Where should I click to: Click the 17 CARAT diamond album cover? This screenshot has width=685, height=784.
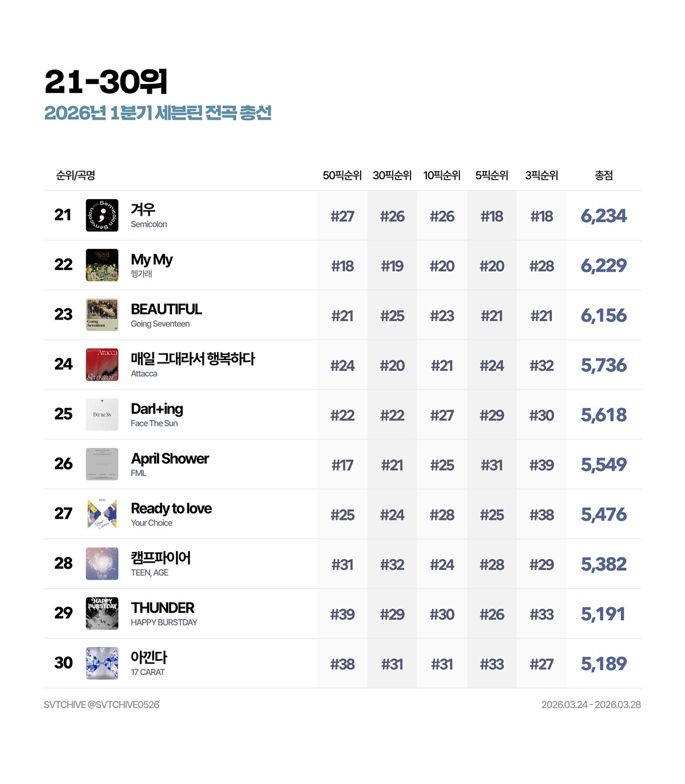[102, 663]
